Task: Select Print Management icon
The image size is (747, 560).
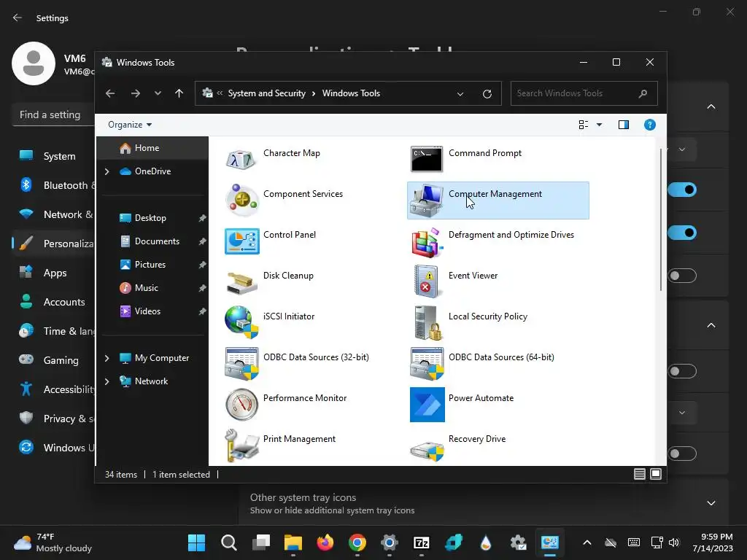Action: click(x=241, y=446)
